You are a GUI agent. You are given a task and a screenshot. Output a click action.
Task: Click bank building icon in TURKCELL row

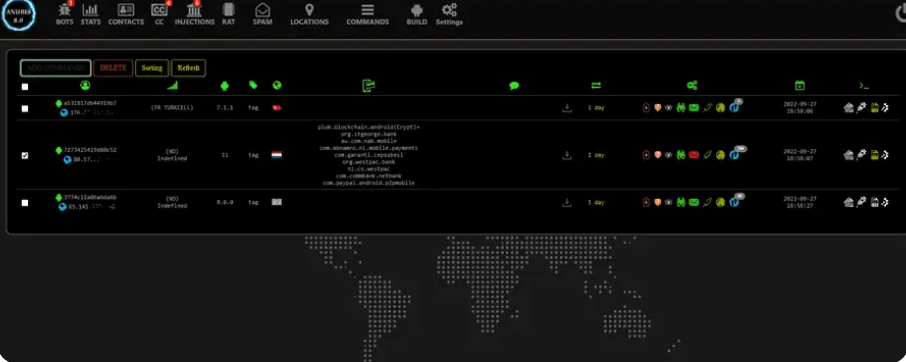tap(848, 107)
